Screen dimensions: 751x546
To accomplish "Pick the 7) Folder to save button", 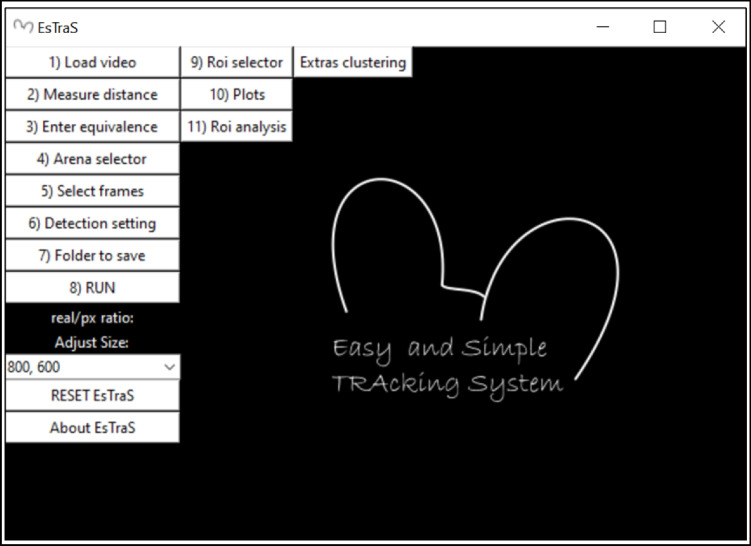I will click(x=92, y=255).
